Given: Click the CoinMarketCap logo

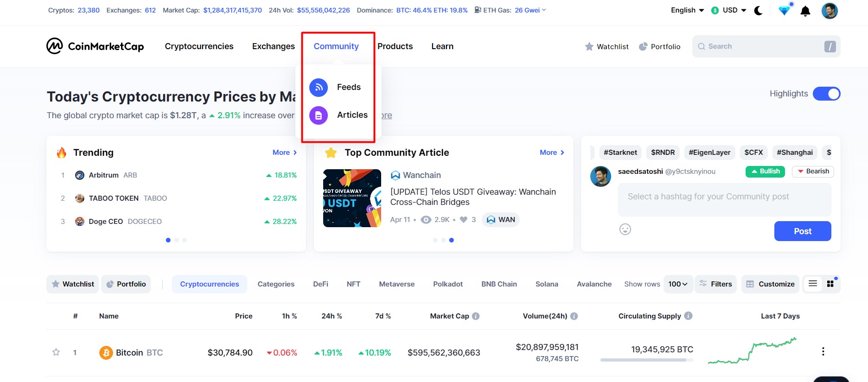Looking at the screenshot, I should click(95, 46).
